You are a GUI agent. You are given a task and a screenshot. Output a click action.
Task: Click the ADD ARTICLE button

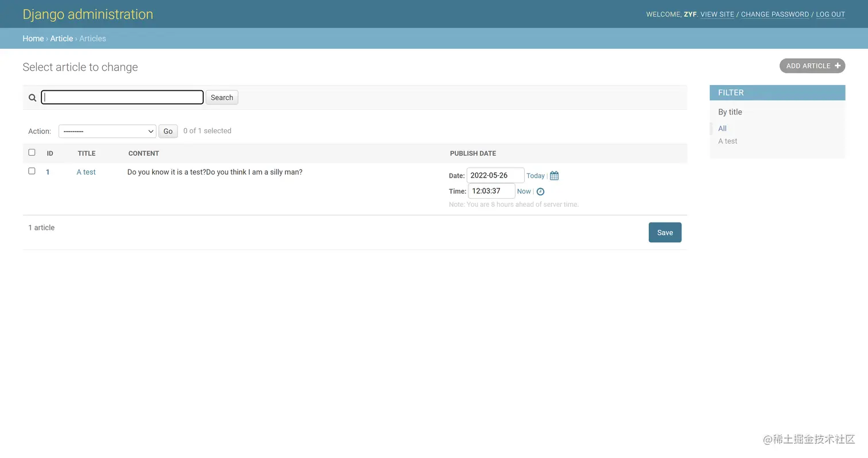tap(812, 66)
